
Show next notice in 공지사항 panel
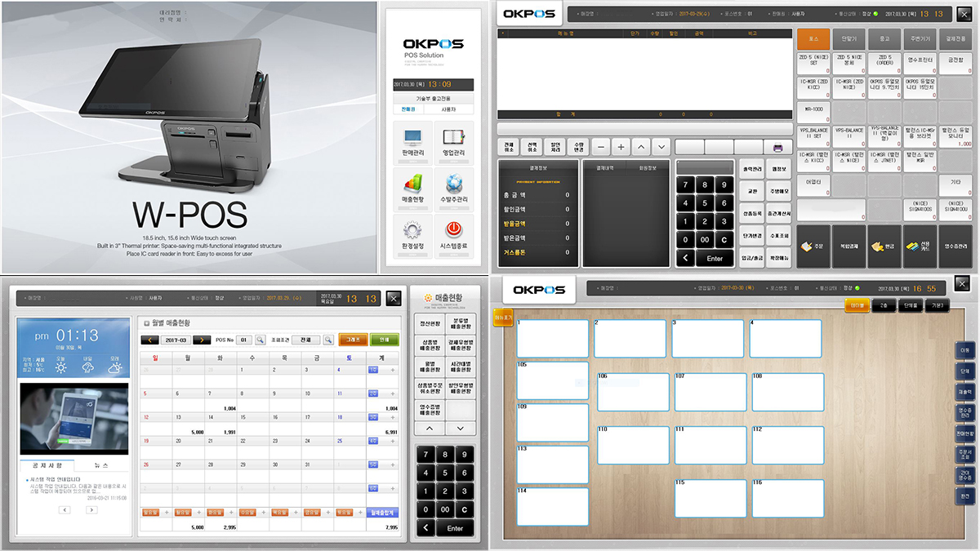[91, 509]
